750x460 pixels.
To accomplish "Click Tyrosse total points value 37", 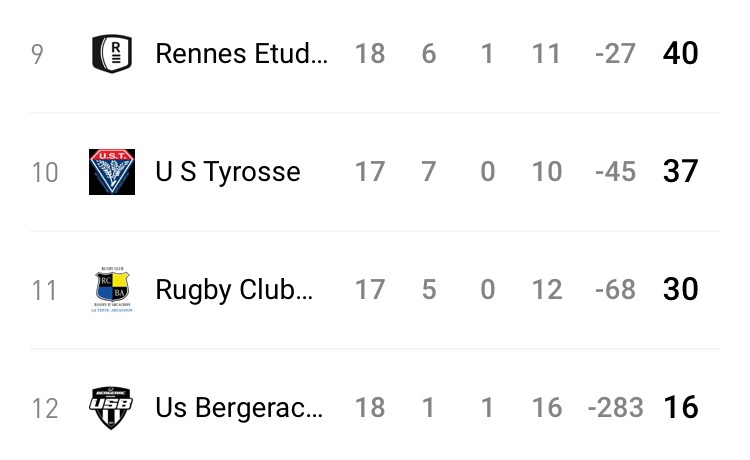I will point(680,171).
